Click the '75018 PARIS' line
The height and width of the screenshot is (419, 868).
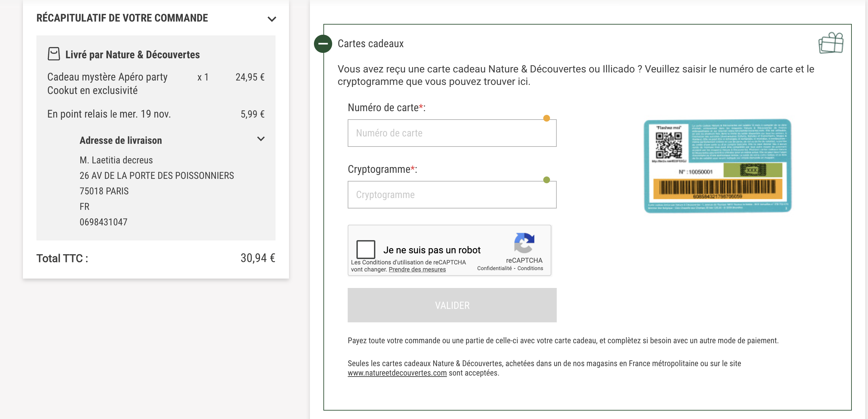(x=104, y=191)
